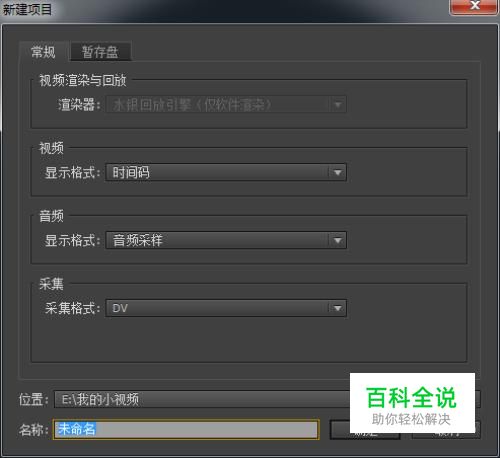This screenshot has width=500, height=458.
Task: Click the 位置 path field E:\我的小视频
Action: pos(267,399)
